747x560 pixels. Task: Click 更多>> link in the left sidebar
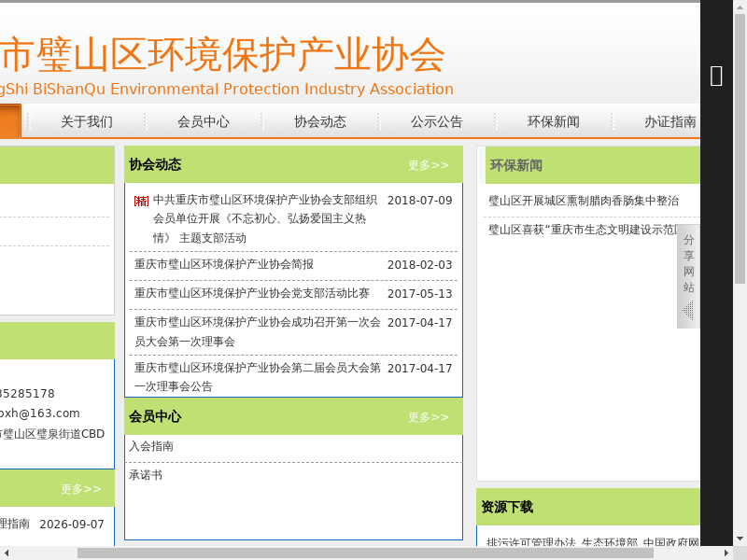point(81,489)
